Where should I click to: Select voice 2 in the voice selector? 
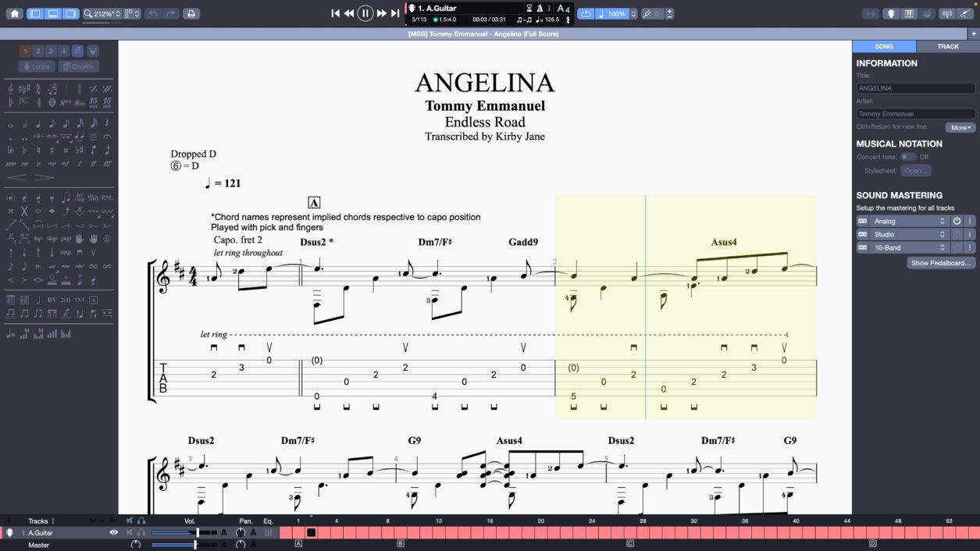pyautogui.click(x=37, y=51)
